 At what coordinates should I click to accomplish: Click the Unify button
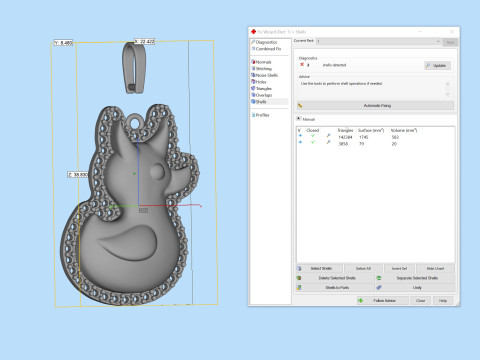pos(415,287)
